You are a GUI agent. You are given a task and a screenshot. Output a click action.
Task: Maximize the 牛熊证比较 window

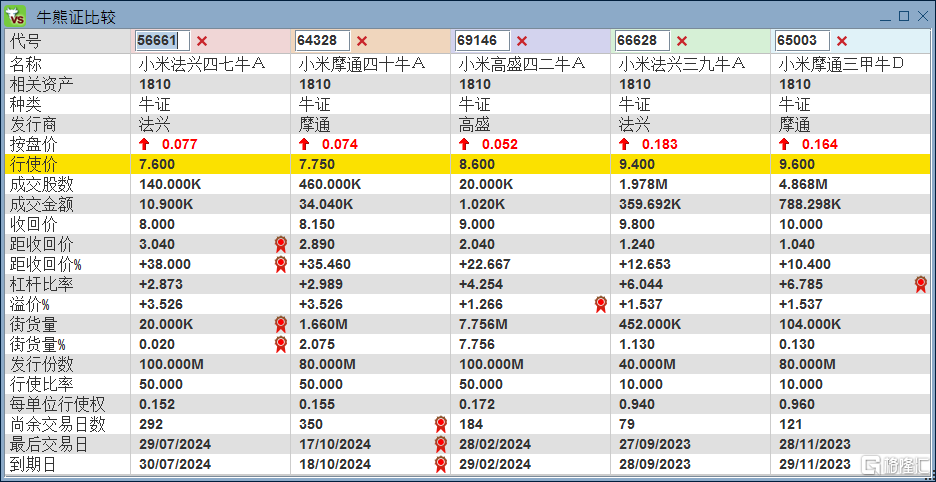(904, 16)
